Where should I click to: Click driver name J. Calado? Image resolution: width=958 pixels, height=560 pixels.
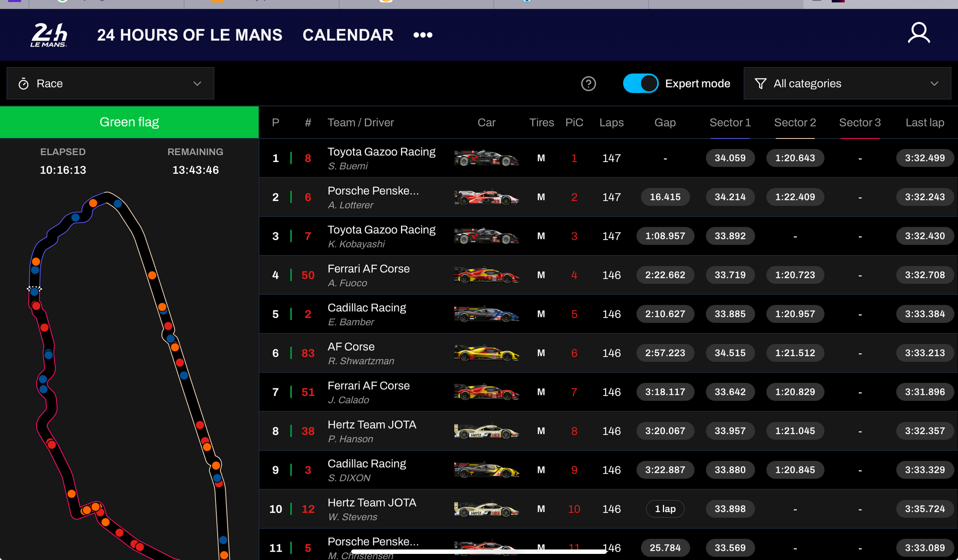pyautogui.click(x=348, y=400)
